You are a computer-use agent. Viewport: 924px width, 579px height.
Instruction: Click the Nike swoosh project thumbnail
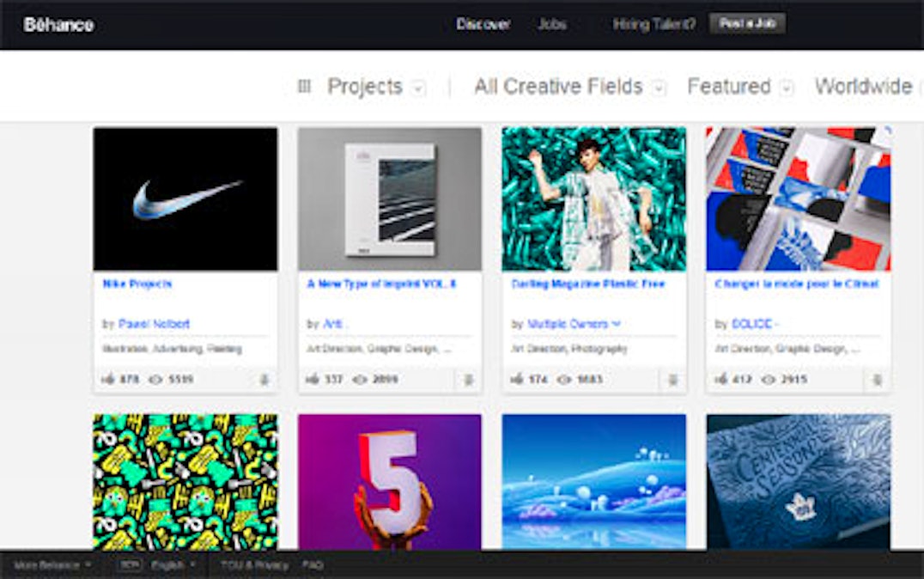point(185,198)
